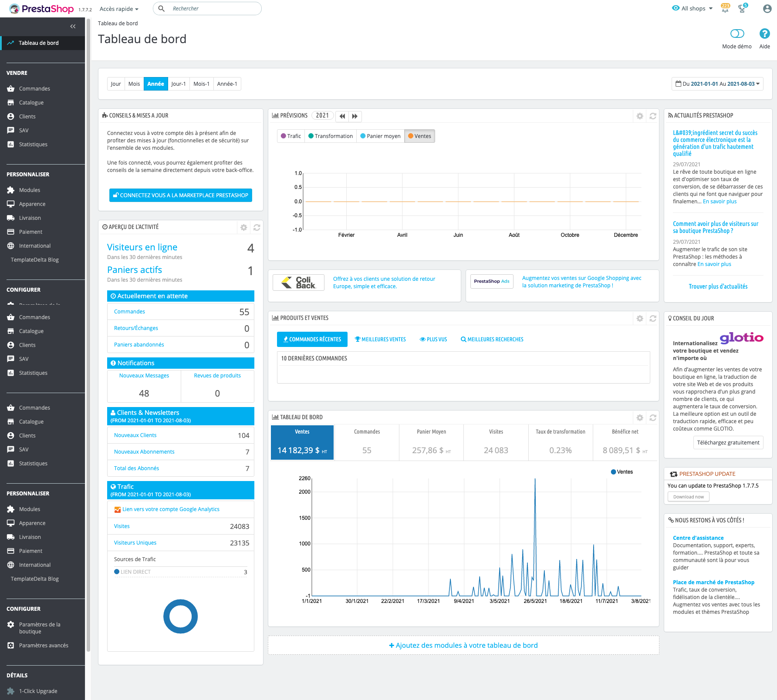777x700 pixels.
Task: Switch to Meilleures recherches tab
Action: tap(492, 340)
